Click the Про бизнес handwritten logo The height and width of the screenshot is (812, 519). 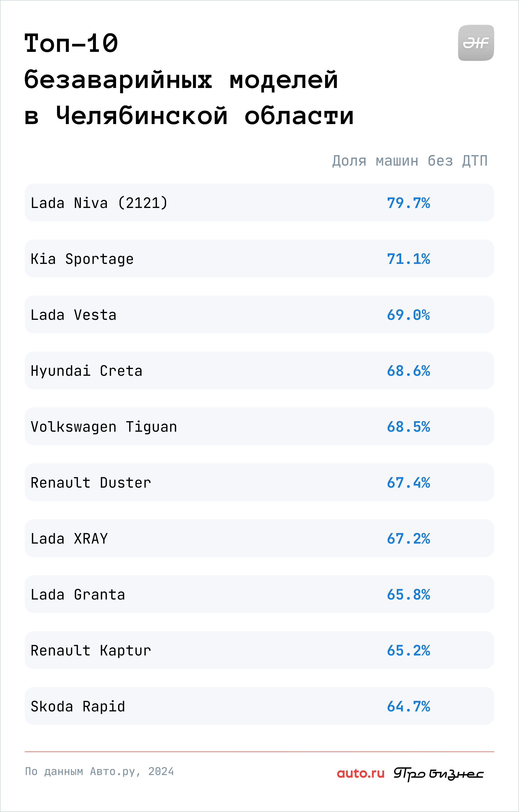click(439, 774)
